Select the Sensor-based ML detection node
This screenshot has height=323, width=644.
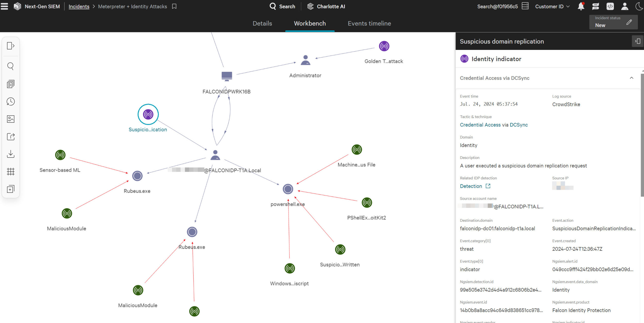coord(60,155)
